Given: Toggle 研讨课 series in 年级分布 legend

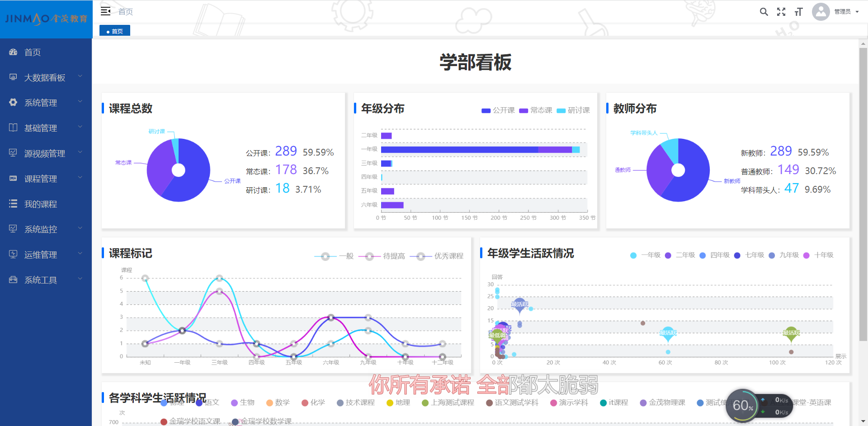Looking at the screenshot, I should (573, 110).
